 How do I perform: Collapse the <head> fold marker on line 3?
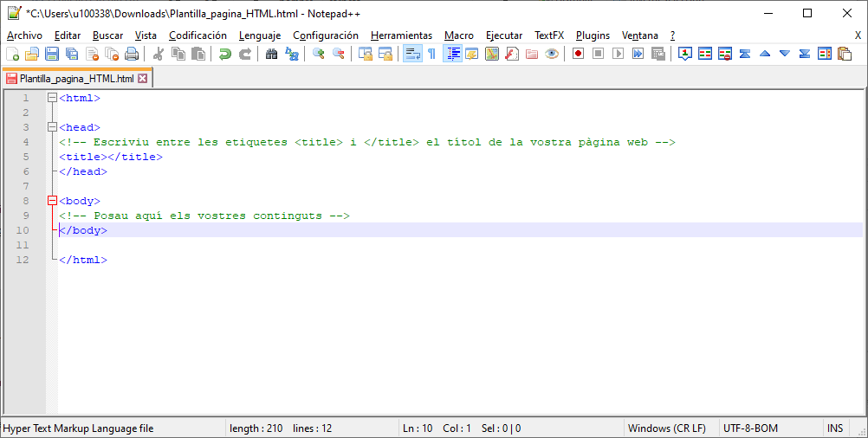click(53, 127)
